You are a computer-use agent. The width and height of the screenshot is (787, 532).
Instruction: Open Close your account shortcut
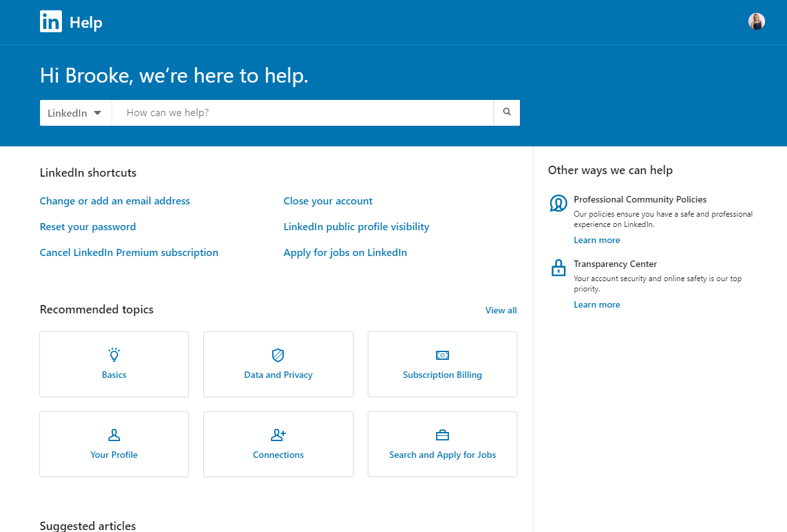tap(328, 201)
